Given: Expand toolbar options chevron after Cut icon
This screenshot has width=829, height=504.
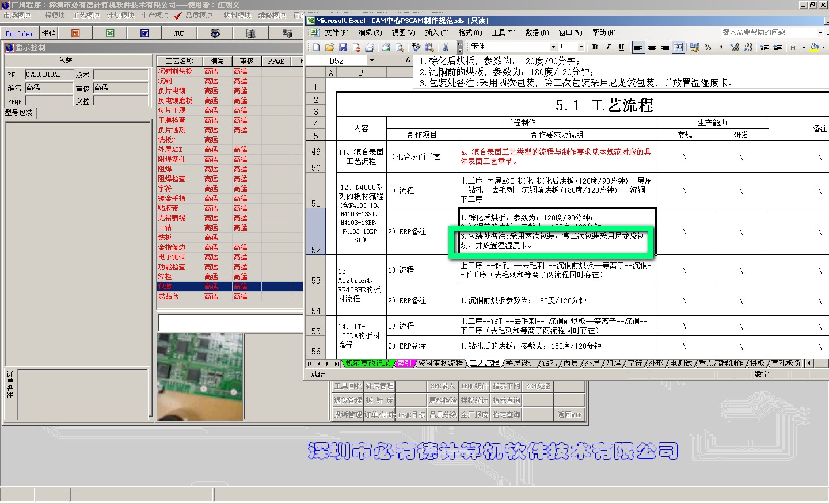Looking at the screenshot, I should (460, 47).
